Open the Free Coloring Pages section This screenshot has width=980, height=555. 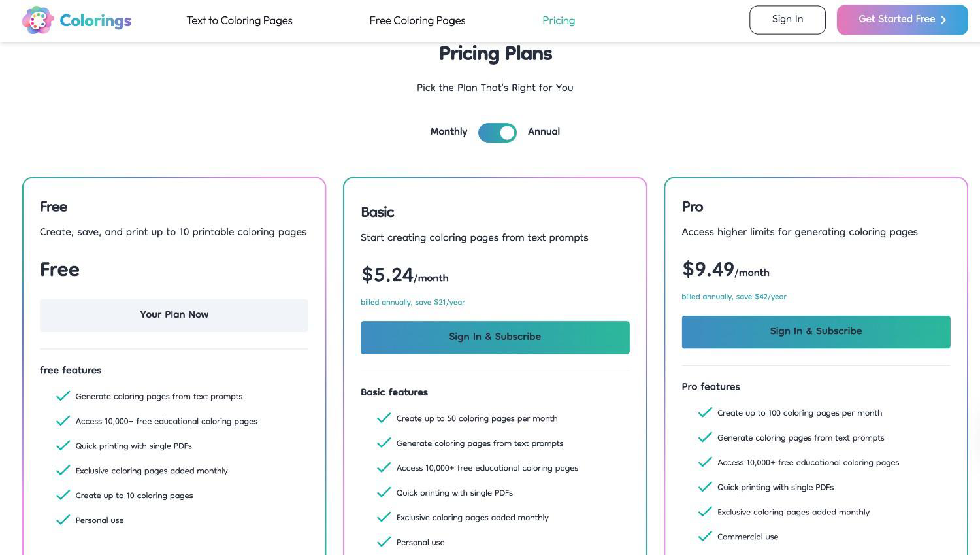pyautogui.click(x=417, y=20)
